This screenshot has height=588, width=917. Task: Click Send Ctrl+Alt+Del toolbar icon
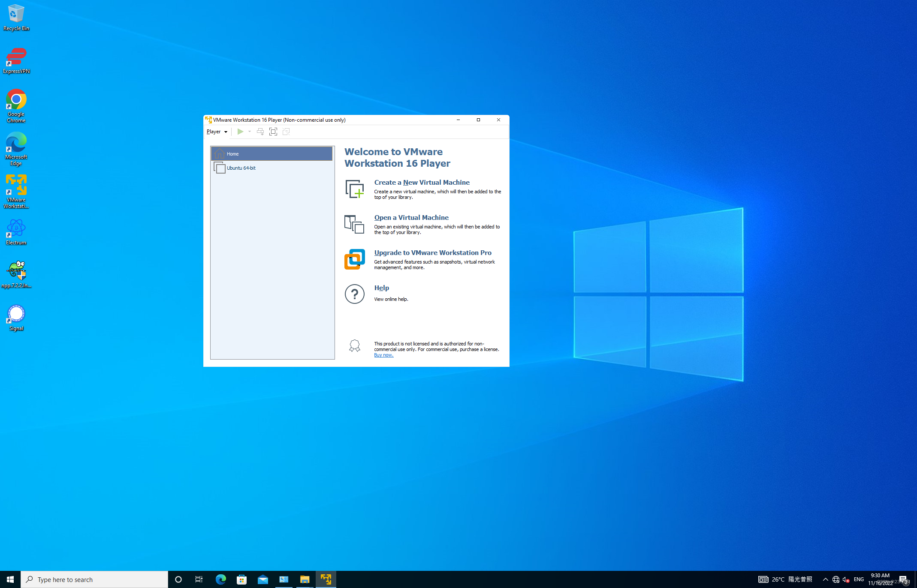point(260,132)
